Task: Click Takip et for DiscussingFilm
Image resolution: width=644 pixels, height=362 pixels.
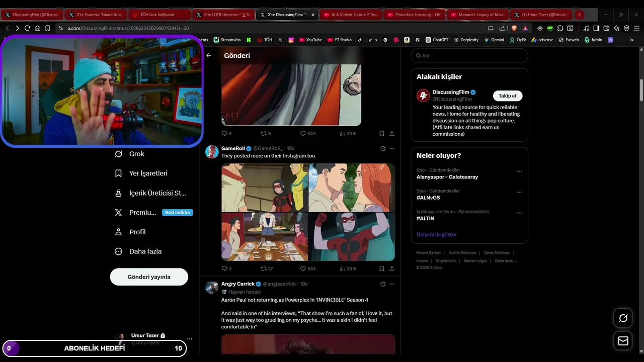Action: click(x=508, y=96)
